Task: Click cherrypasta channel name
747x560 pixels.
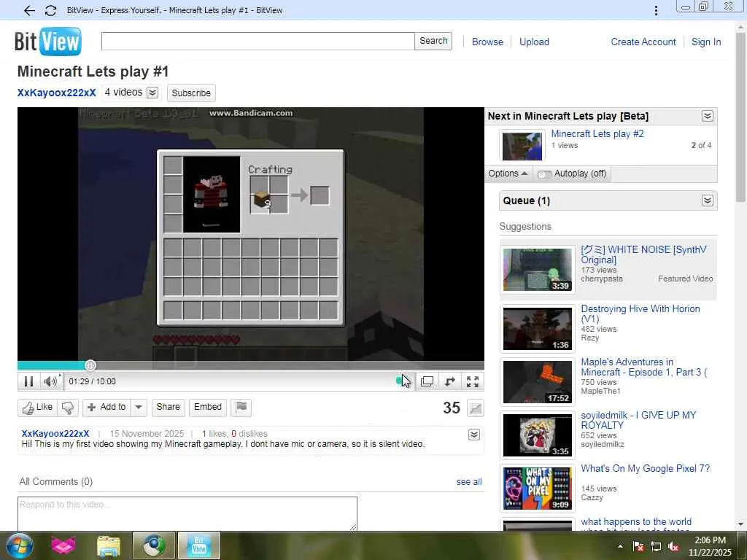Action: tap(602, 279)
